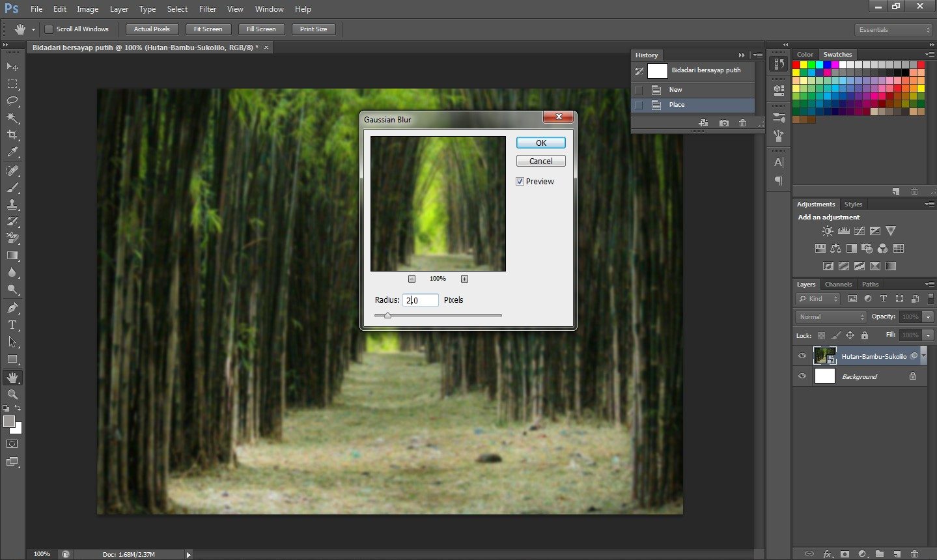Delete current state in History panel
Screen dimensions: 937x560
pyautogui.click(x=742, y=123)
